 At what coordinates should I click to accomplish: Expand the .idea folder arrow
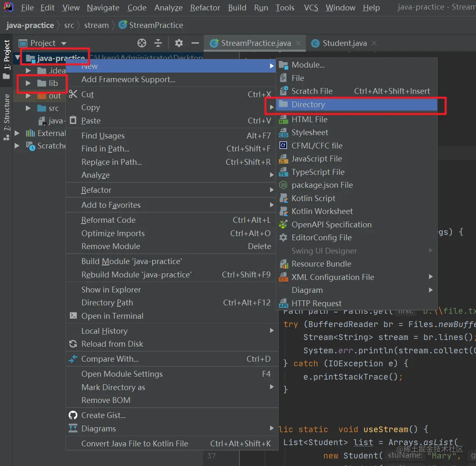tap(28, 71)
